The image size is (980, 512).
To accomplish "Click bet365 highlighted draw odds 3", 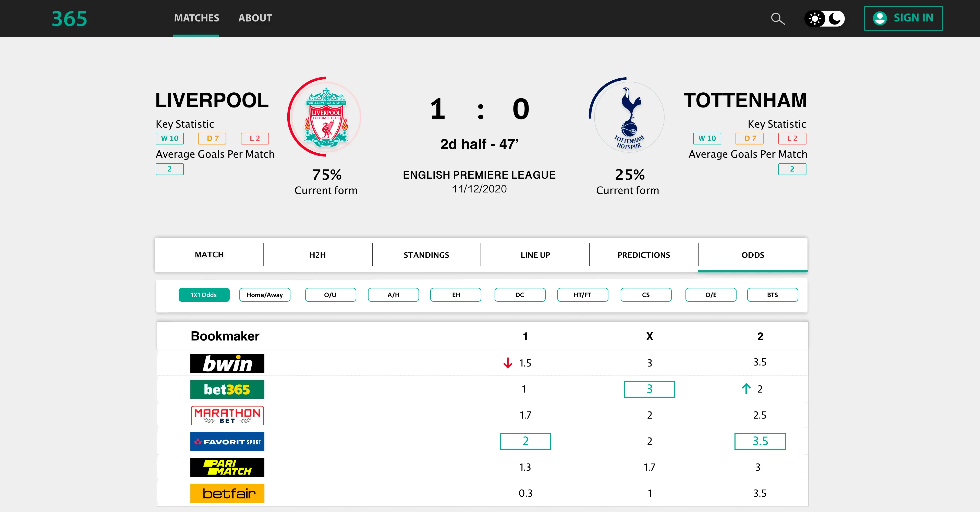I will point(649,389).
